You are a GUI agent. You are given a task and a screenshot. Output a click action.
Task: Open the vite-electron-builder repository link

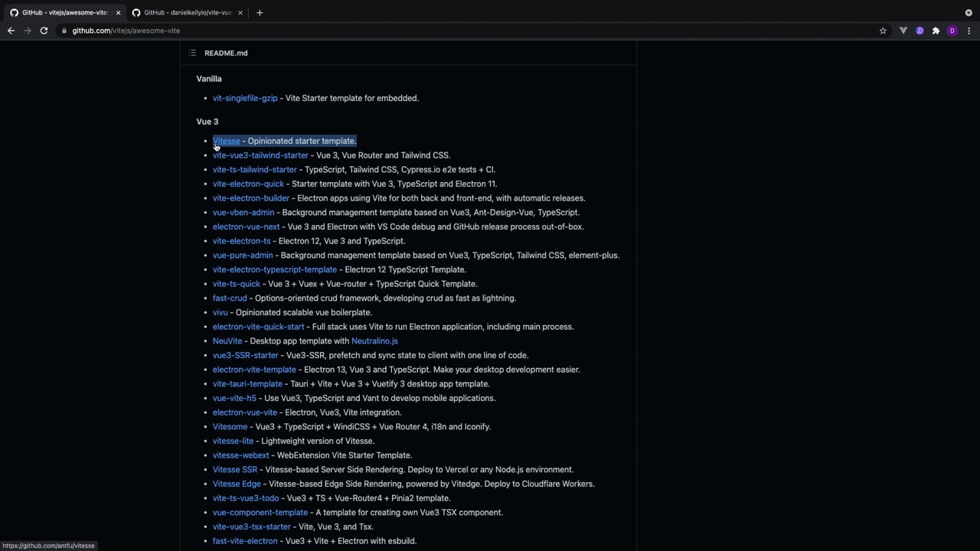pos(251,198)
